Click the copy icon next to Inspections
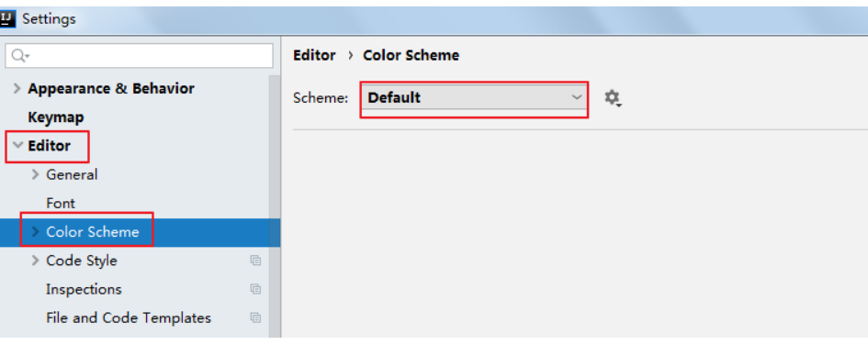Screen dimensions: 868x345 click(255, 289)
